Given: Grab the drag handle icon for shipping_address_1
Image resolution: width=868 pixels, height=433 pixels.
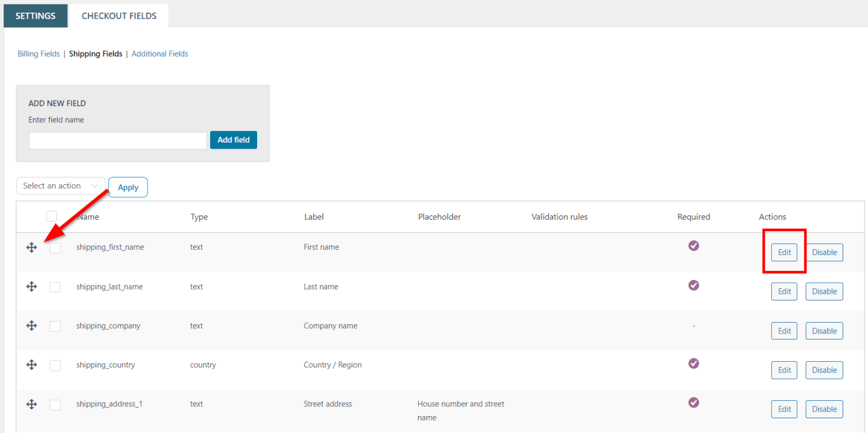Looking at the screenshot, I should 32,404.
